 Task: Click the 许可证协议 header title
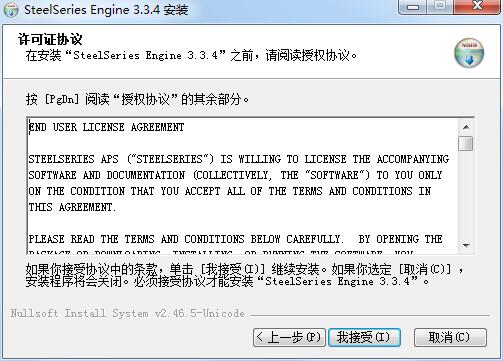[x=50, y=39]
